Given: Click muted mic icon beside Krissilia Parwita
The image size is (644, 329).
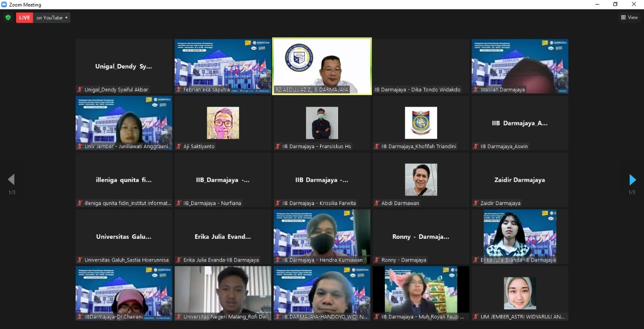Looking at the screenshot, I should (x=278, y=204).
